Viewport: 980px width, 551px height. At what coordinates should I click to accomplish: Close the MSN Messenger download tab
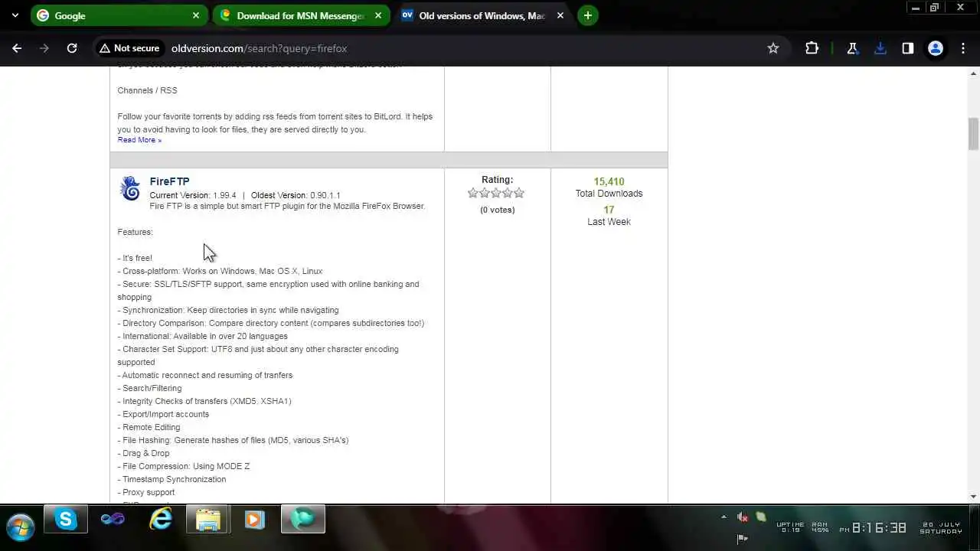(378, 15)
